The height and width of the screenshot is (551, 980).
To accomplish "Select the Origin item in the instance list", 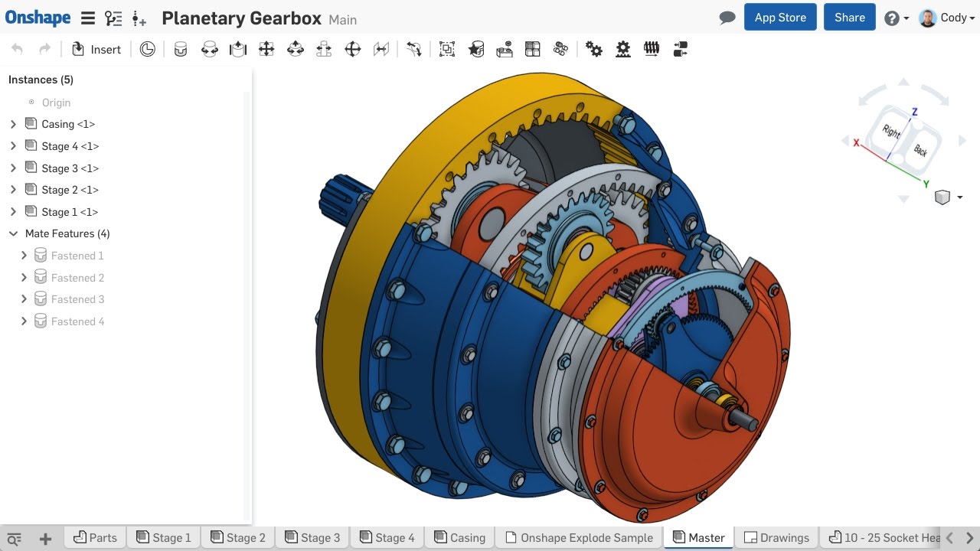I will click(x=56, y=103).
